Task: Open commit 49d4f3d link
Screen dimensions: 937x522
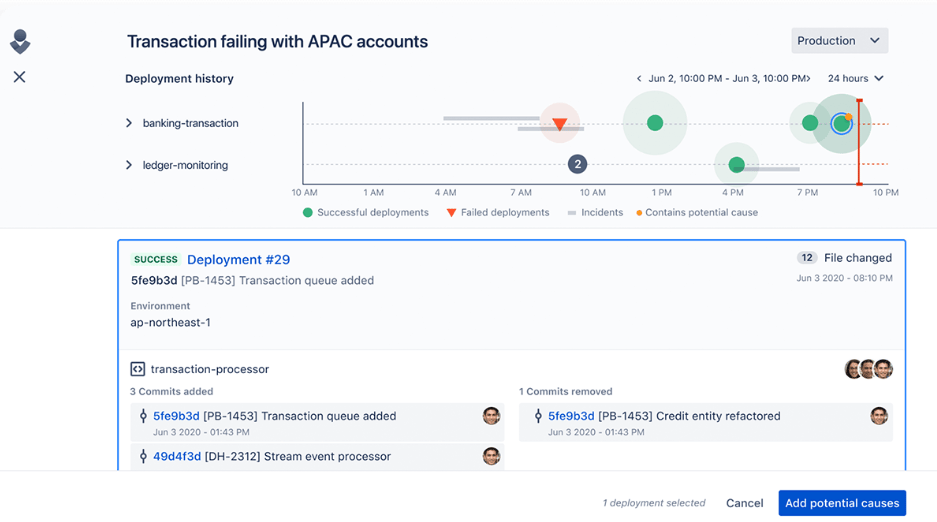Action: pyautogui.click(x=177, y=456)
